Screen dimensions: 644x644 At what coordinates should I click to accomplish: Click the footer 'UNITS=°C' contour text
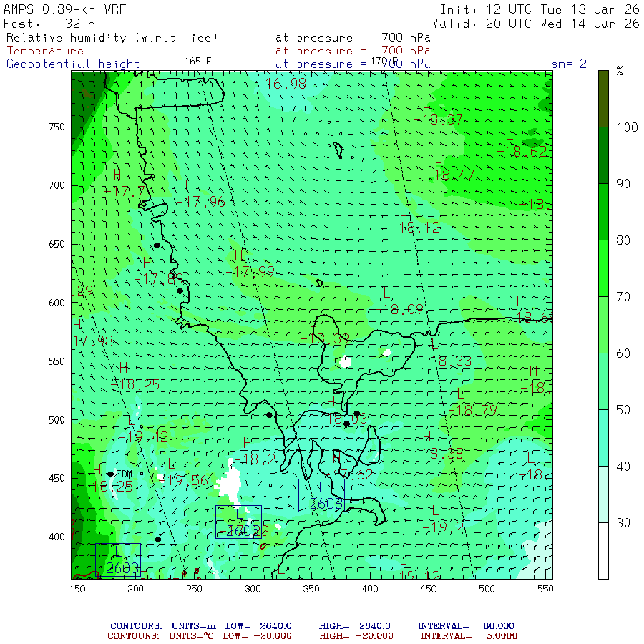click(191, 636)
